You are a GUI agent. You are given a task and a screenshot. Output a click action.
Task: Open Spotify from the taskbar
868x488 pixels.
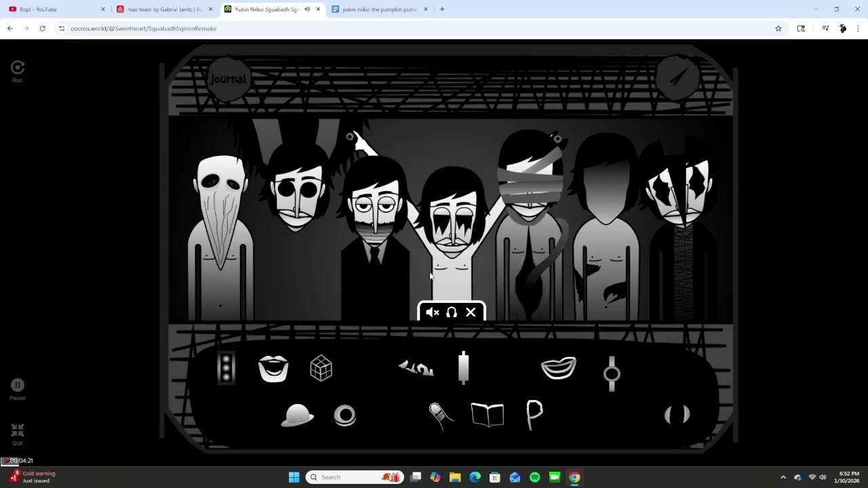534,477
